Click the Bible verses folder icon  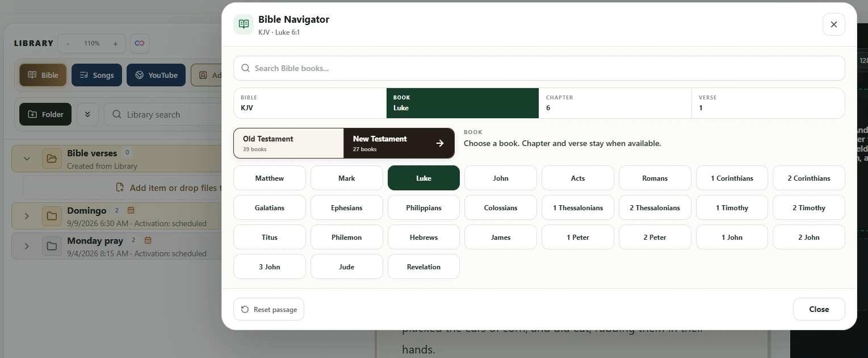pos(52,159)
